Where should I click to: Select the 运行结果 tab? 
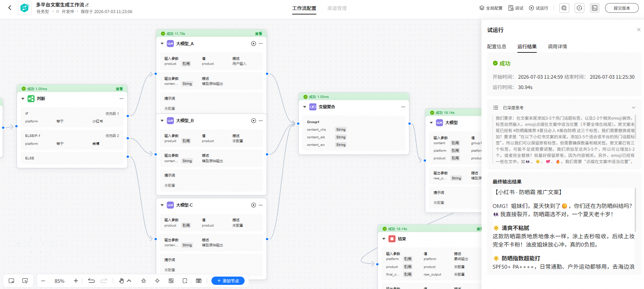pyautogui.click(x=527, y=47)
